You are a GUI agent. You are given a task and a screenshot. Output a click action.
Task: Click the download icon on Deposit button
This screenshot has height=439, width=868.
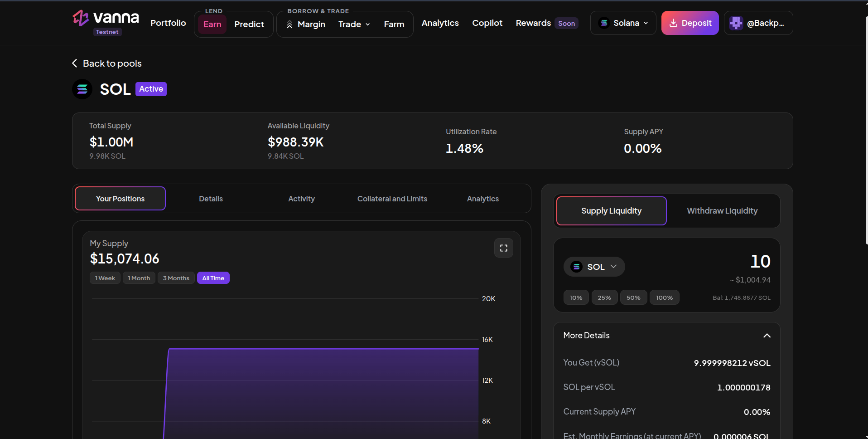click(673, 23)
